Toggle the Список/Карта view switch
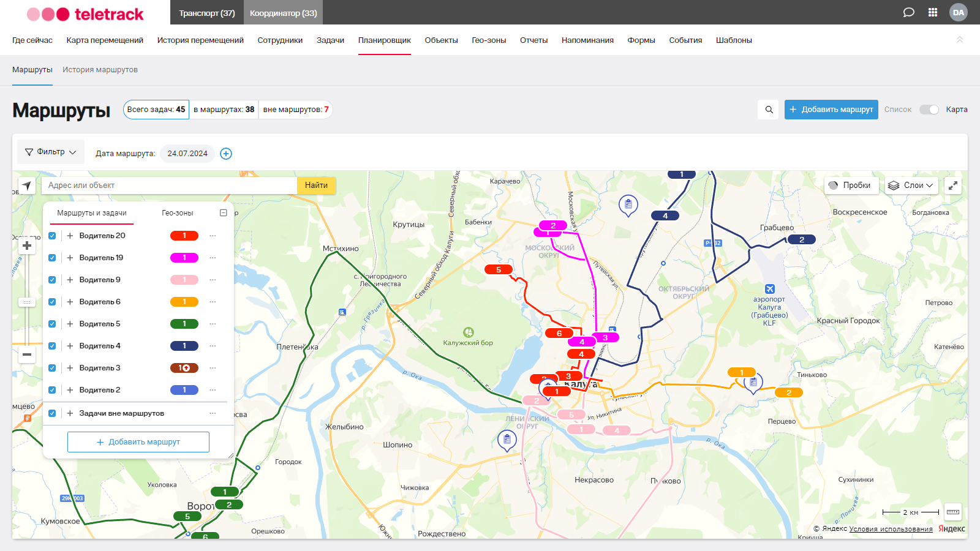This screenshot has height=551, width=980. pos(929,110)
